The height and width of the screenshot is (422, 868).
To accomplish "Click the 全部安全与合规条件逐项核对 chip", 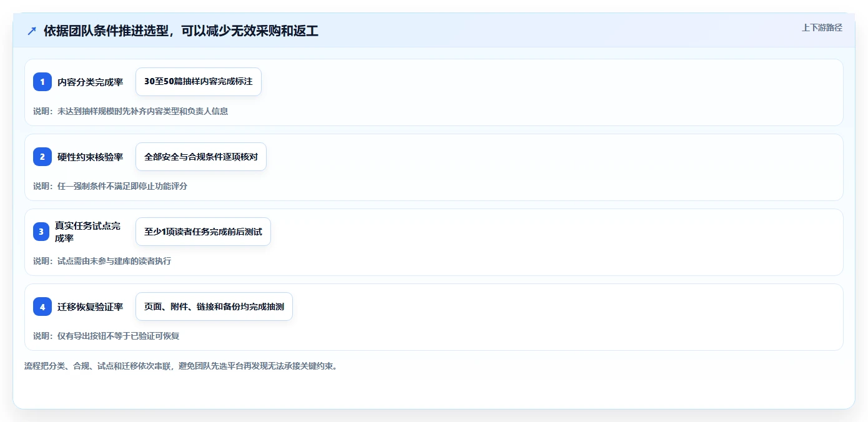I will pos(201,157).
